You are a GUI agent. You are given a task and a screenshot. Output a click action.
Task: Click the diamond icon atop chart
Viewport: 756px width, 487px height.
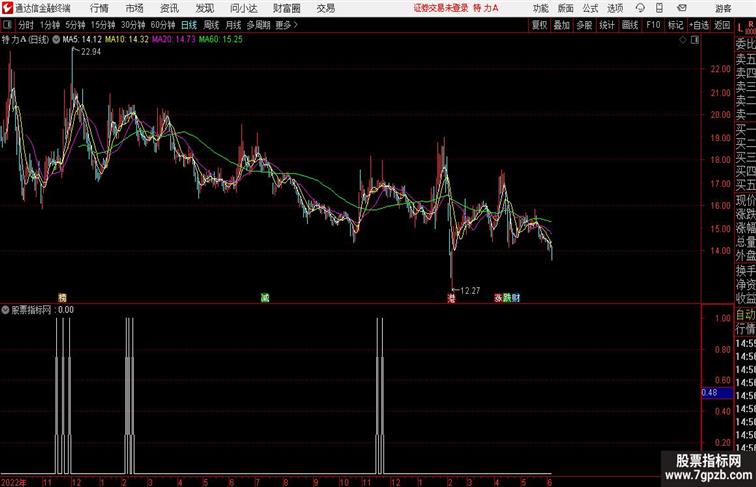pos(683,40)
